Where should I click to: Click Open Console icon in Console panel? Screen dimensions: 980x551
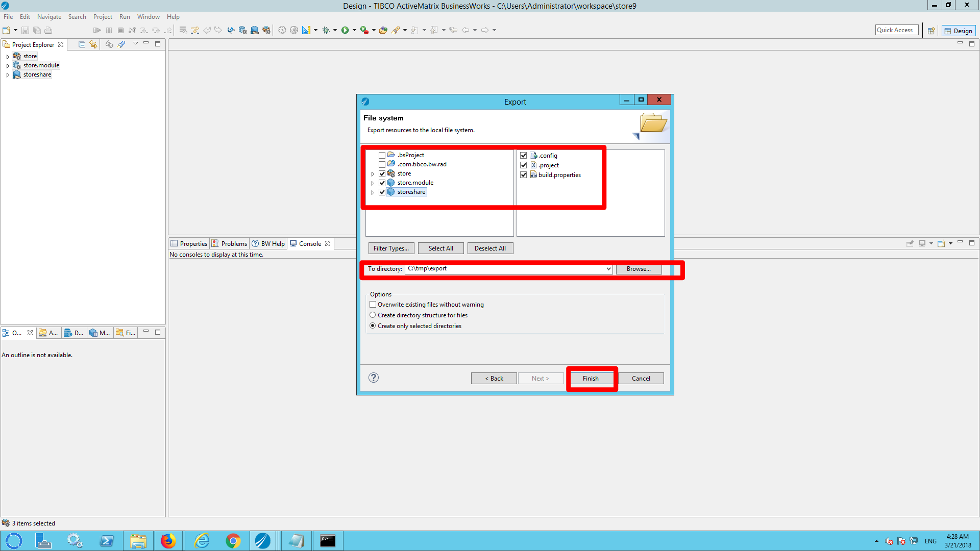click(x=941, y=243)
